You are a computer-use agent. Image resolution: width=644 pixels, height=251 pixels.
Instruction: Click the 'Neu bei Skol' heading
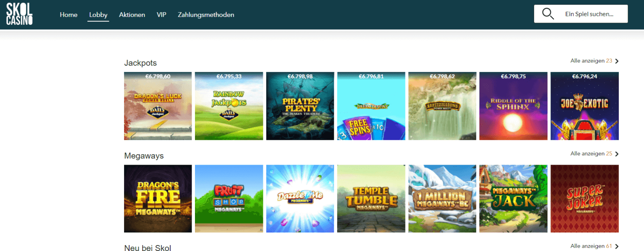[148, 248]
